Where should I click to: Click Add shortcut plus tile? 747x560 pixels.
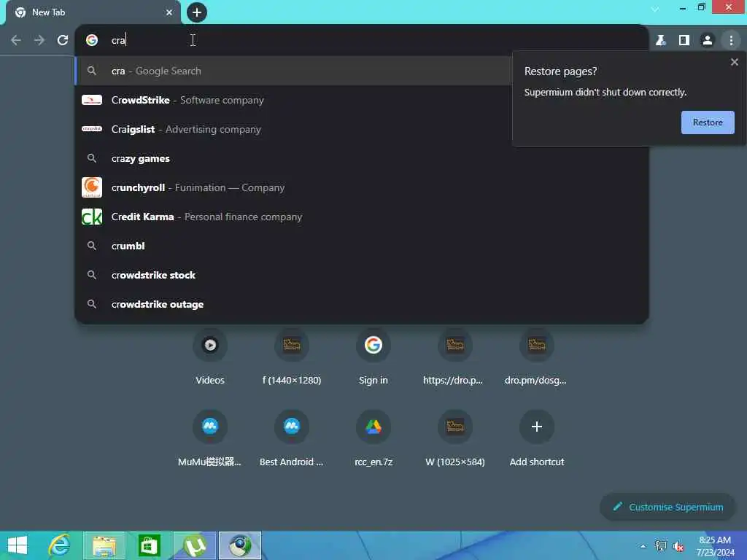tap(536, 438)
